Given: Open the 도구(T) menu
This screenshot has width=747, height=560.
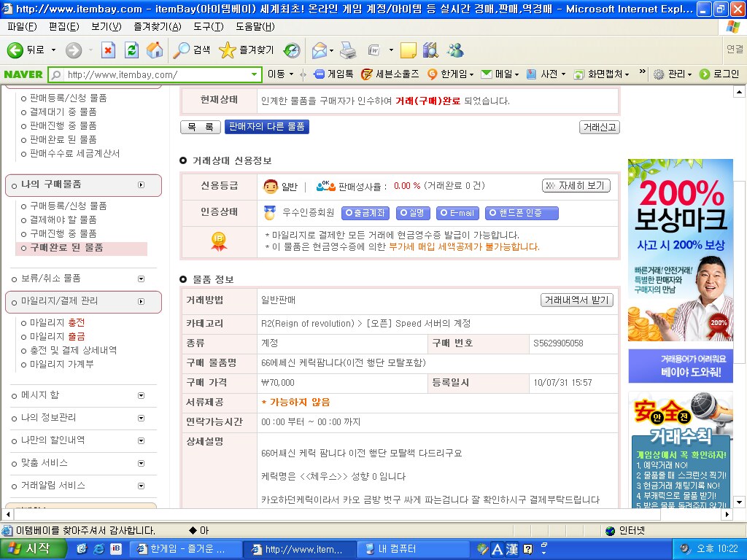Looking at the screenshot, I should pyautogui.click(x=209, y=27).
